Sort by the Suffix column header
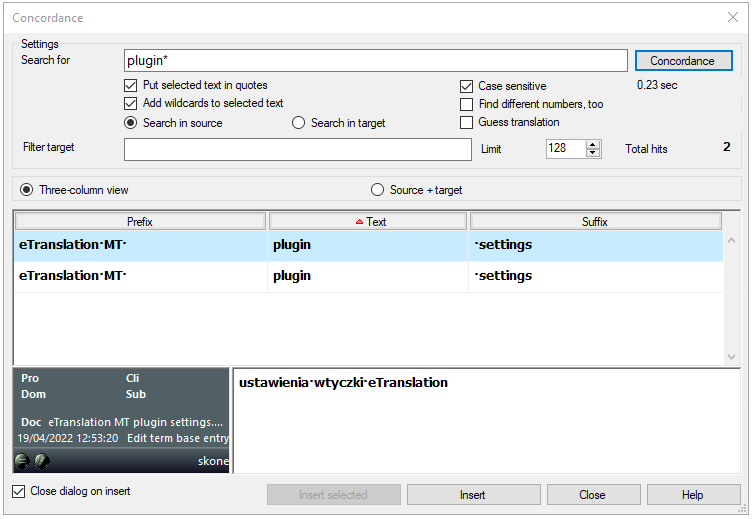 (x=595, y=222)
